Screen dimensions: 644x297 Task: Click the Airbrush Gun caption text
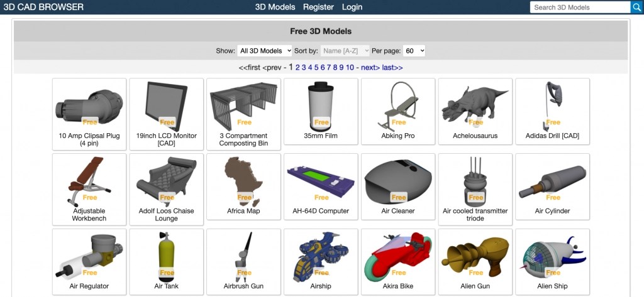[x=243, y=286]
